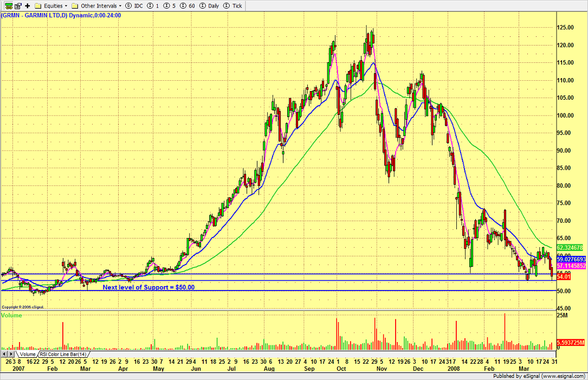Switch to the 1-minute interval
Image resolution: width=588 pixels, height=380 pixels.
coord(153,5)
